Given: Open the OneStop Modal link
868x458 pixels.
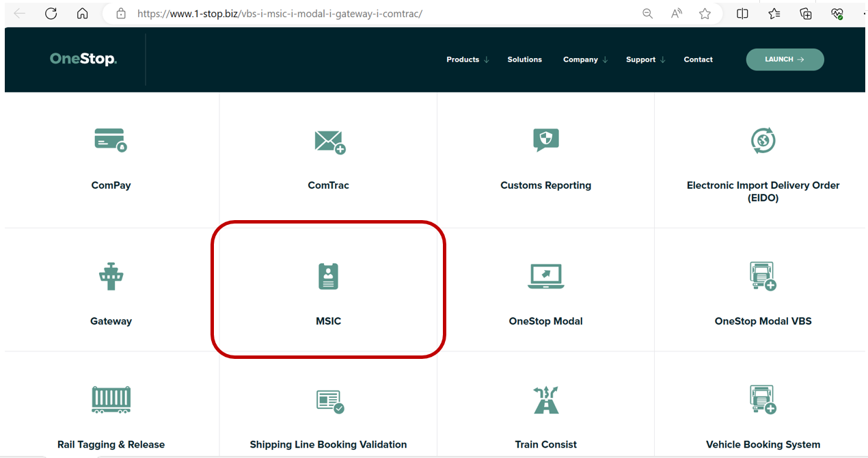Looking at the screenshot, I should 545,321.
